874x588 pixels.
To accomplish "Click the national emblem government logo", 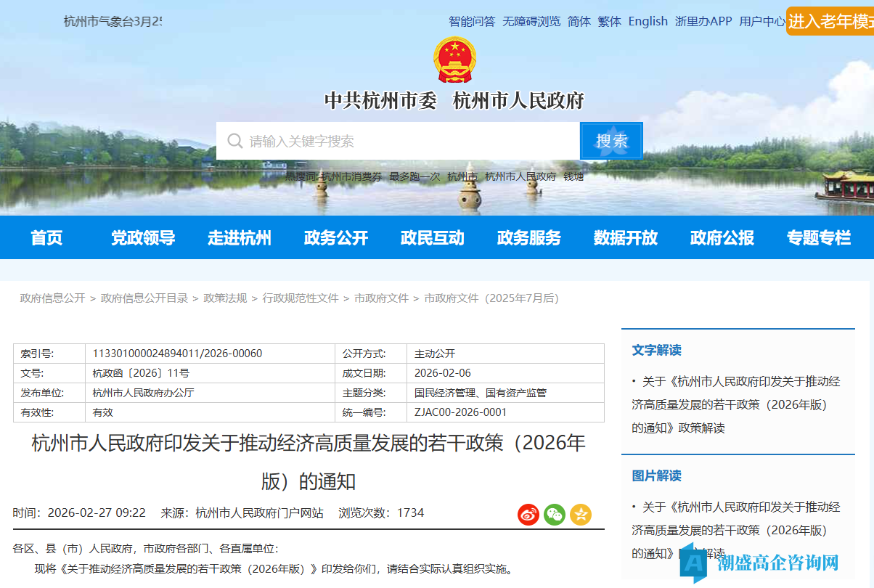I will point(453,60).
